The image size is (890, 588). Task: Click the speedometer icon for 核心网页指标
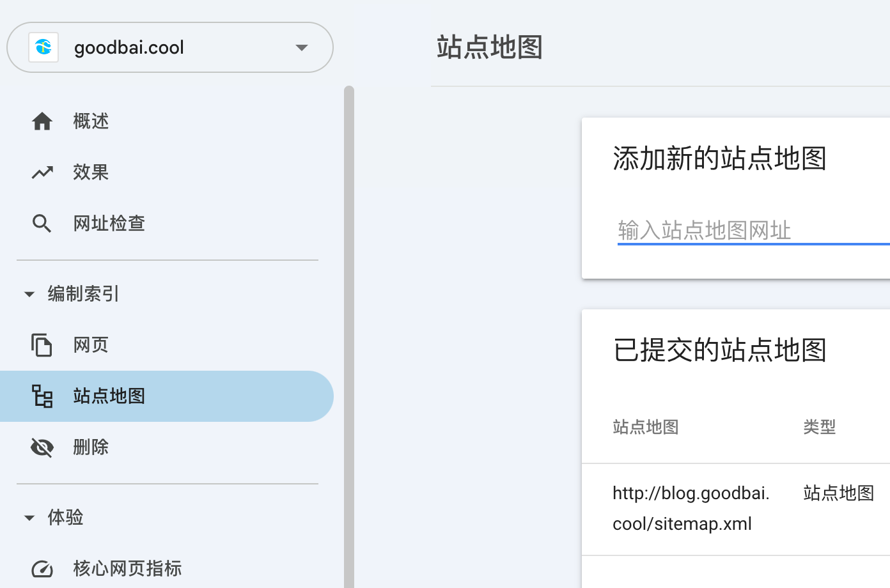[42, 568]
